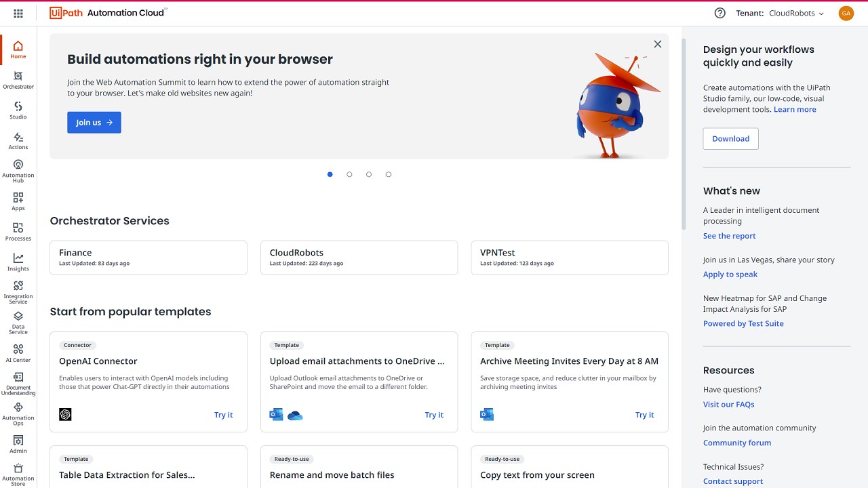Image resolution: width=868 pixels, height=488 pixels.
Task: Open Studio from the sidebar
Action: (x=18, y=110)
